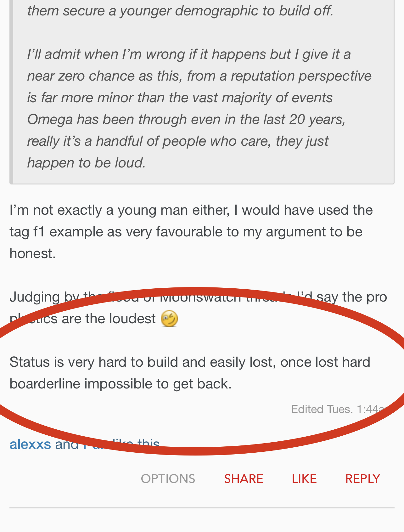Click the word 'boarderline' in the reply
Screen dimensions: 404x532
click(x=45, y=384)
